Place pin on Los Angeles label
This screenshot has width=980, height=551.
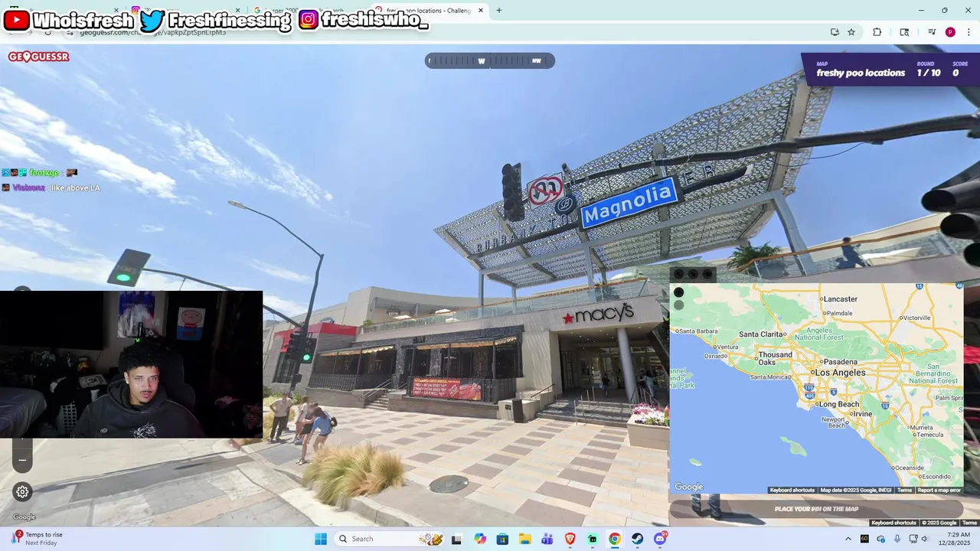(x=839, y=373)
